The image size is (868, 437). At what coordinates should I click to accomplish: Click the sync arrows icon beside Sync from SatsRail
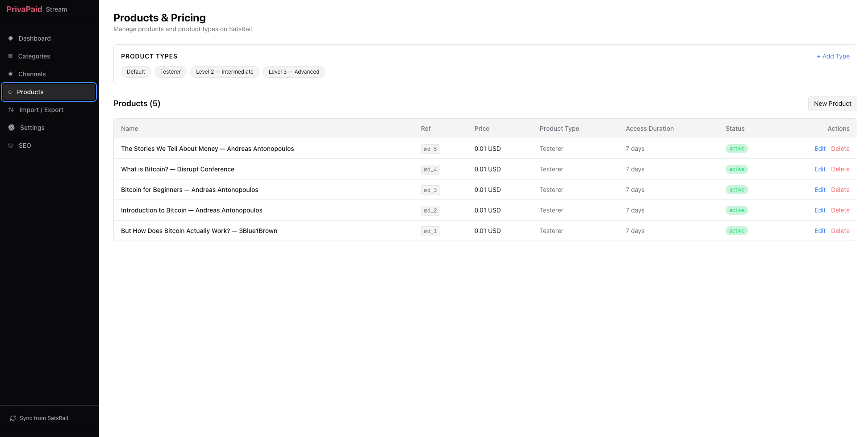pos(13,418)
